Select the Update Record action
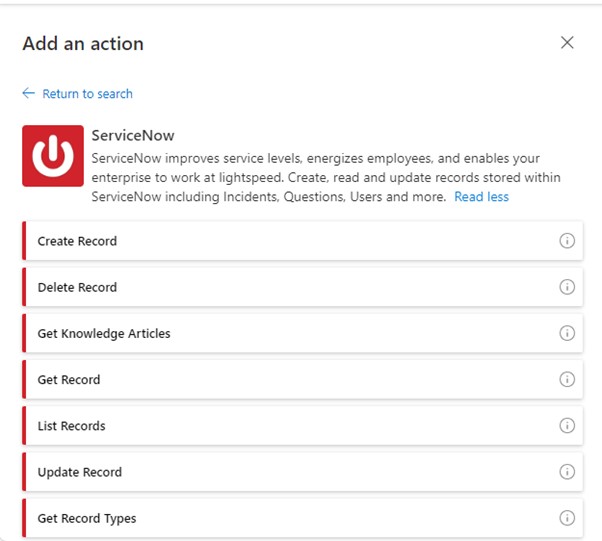 tap(79, 472)
